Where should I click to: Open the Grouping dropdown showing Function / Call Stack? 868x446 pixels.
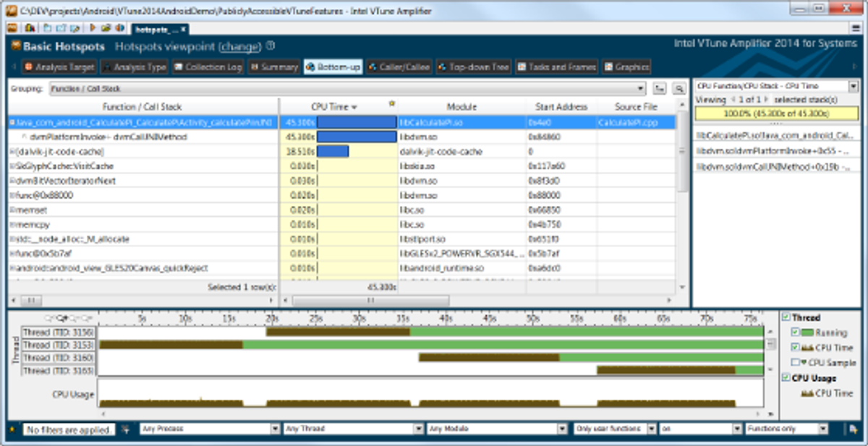pyautogui.click(x=347, y=88)
